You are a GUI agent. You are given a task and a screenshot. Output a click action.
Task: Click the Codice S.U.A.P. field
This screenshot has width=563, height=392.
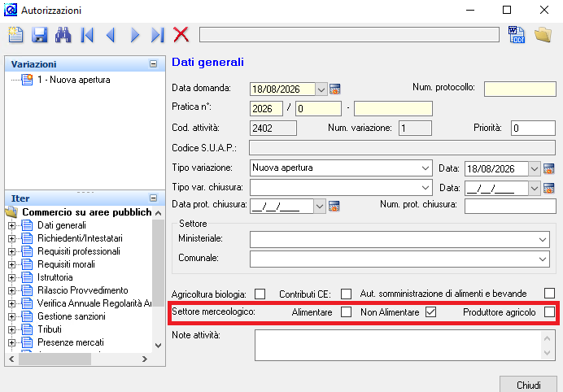tap(402, 148)
